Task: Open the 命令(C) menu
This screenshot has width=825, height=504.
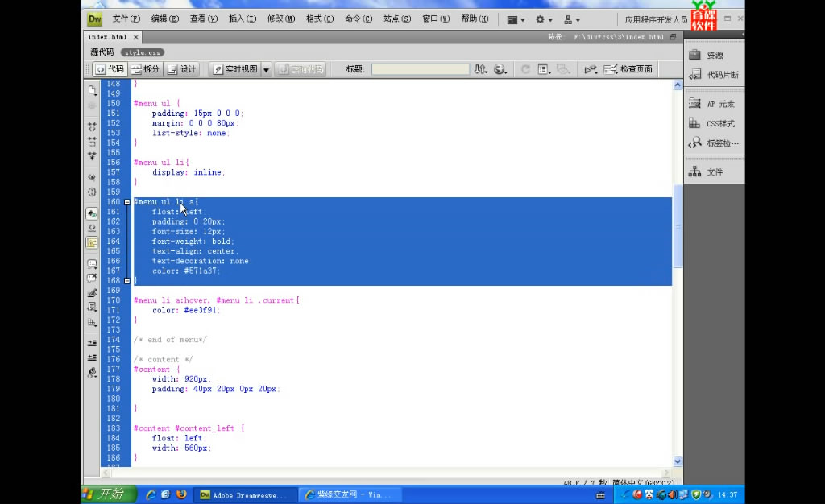Action: pos(359,19)
